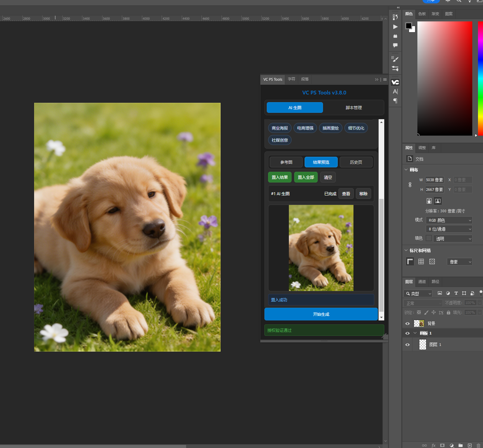Viewport: 483px width, 448px height.
Task: Set canvas to portrait orientation
Action: coord(429,201)
